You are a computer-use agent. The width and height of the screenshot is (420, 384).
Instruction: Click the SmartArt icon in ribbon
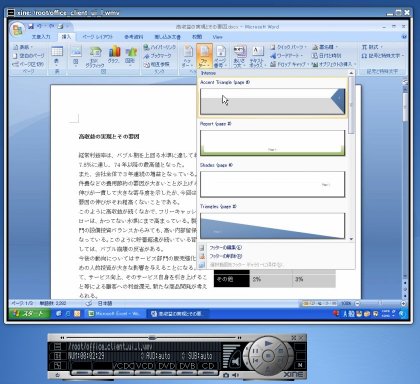95,56
